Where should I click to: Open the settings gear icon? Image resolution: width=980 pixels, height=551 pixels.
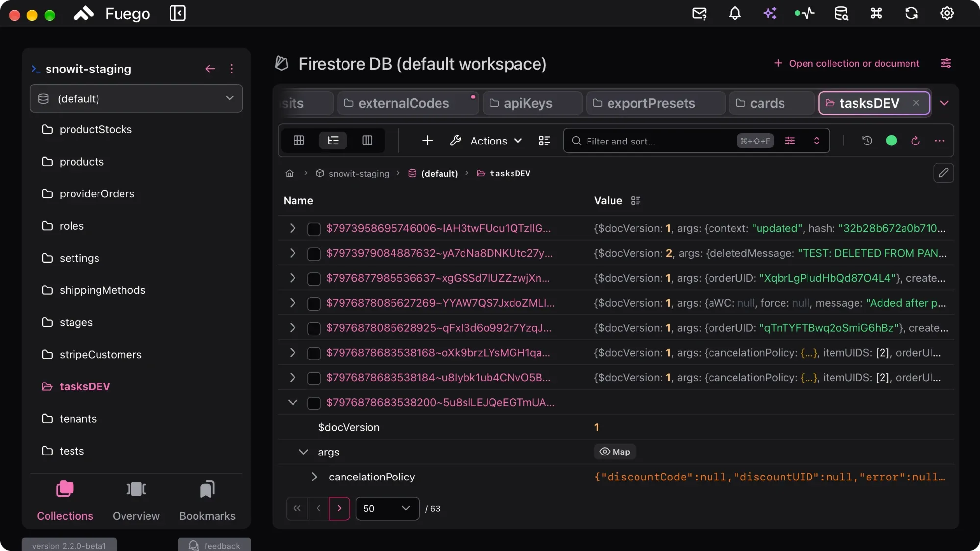(x=947, y=13)
